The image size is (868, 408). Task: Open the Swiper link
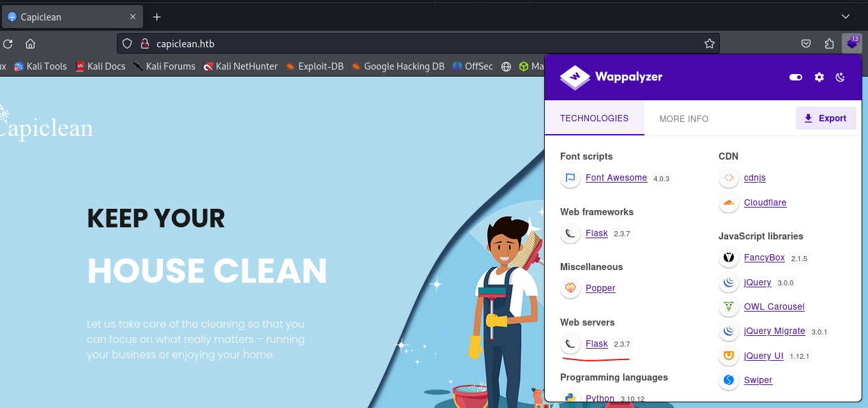coord(758,380)
